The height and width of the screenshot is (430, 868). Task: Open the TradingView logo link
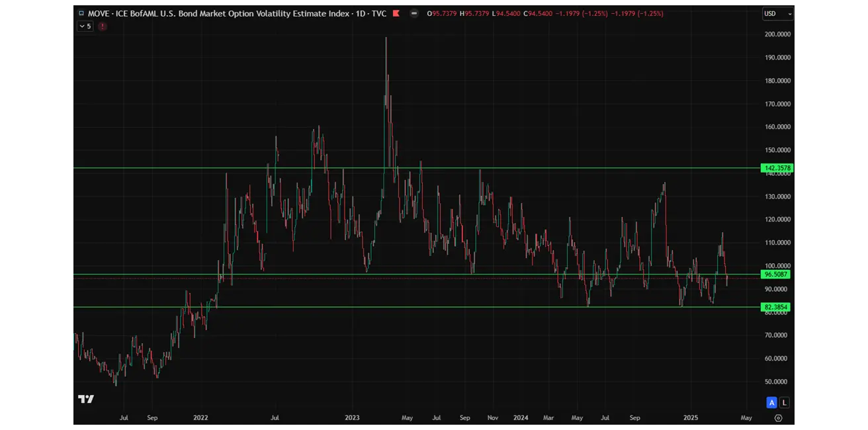pos(86,399)
